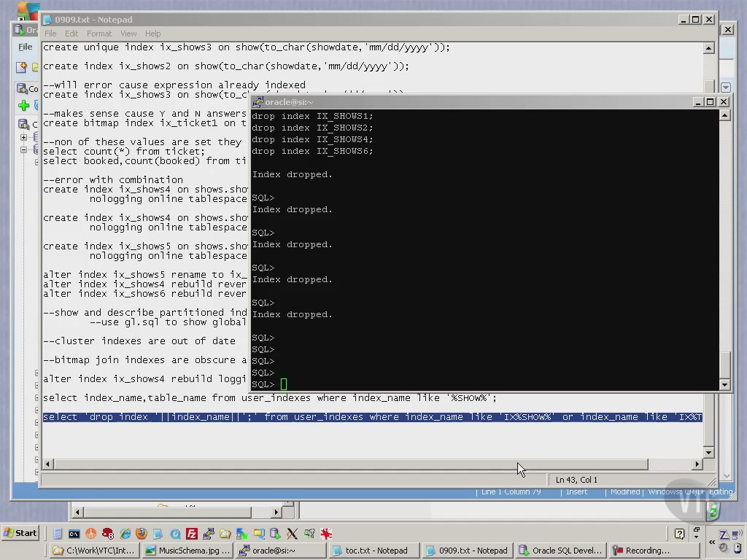Click the black X quick launch icon
This screenshot has width=747, height=560.
(292, 534)
